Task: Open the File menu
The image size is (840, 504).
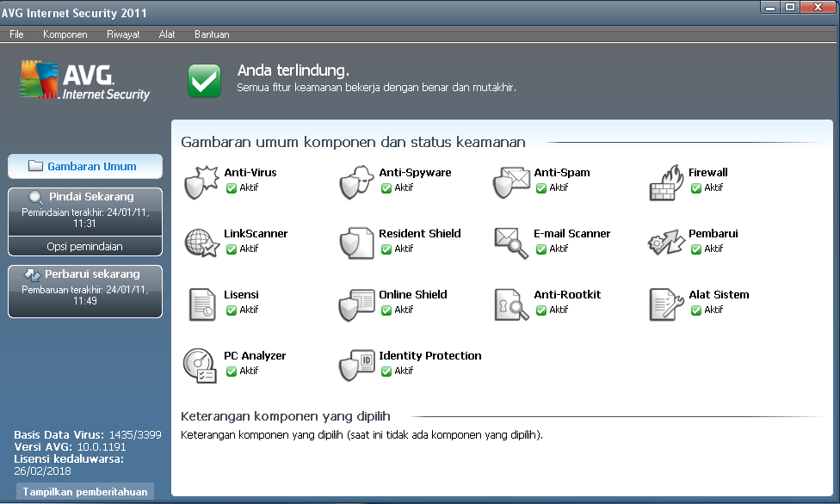Action: (x=16, y=34)
